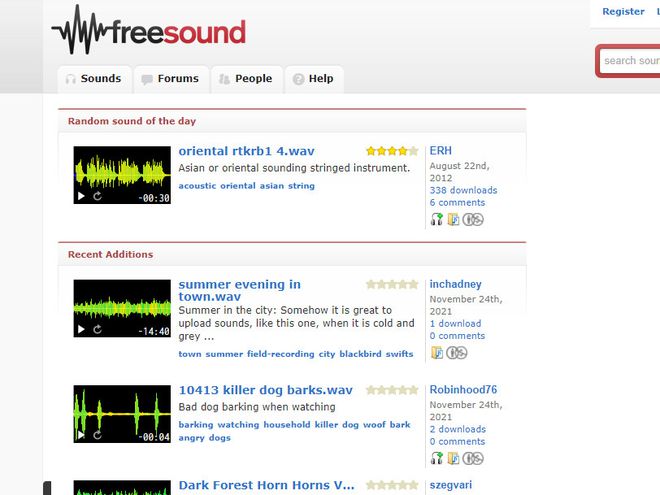
Task: Open 6 comments link
Action: point(457,202)
